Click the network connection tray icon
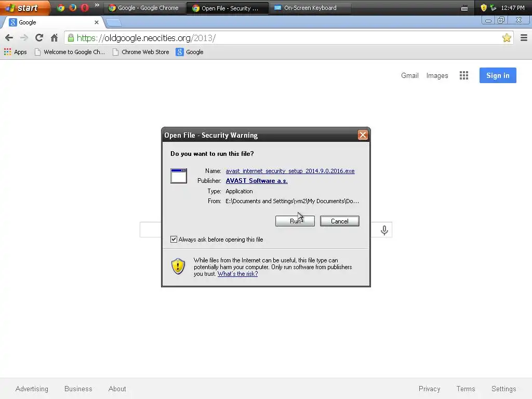 coord(494,7)
